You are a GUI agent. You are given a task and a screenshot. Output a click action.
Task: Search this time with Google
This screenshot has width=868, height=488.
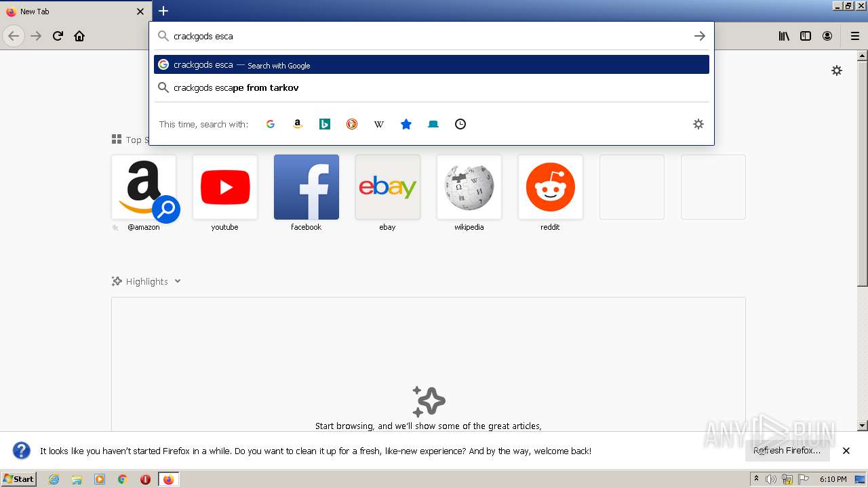click(x=271, y=124)
